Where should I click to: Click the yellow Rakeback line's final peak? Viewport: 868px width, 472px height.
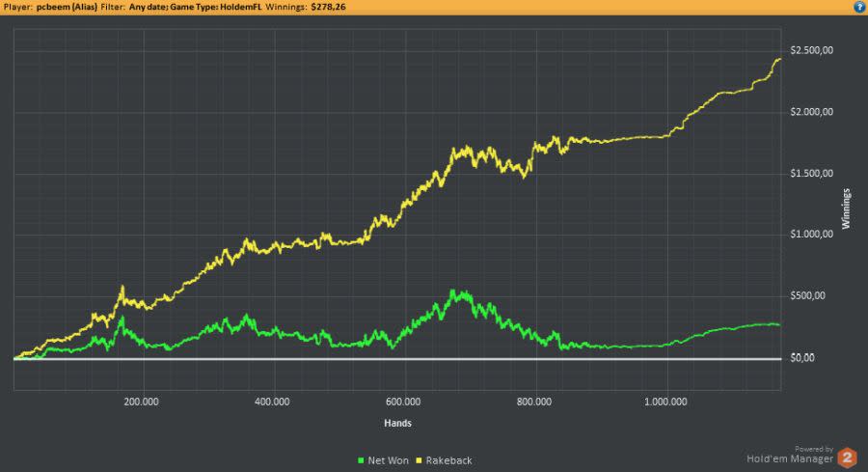[779, 59]
